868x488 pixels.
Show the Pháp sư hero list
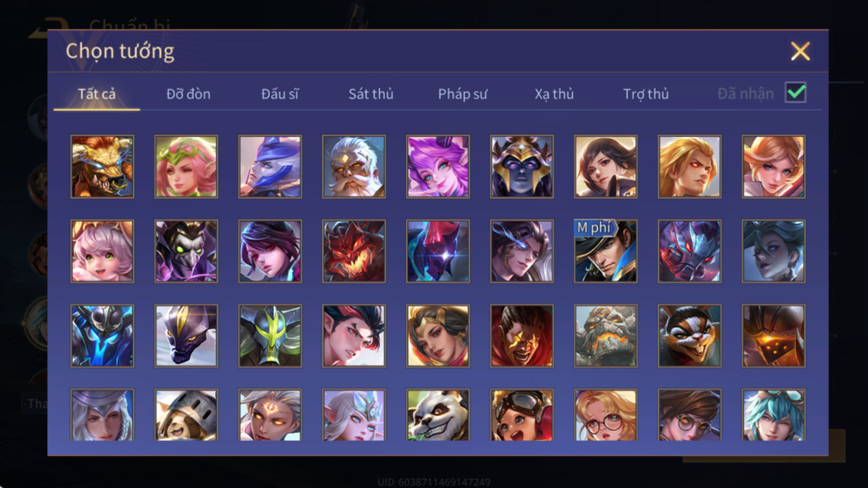[463, 94]
